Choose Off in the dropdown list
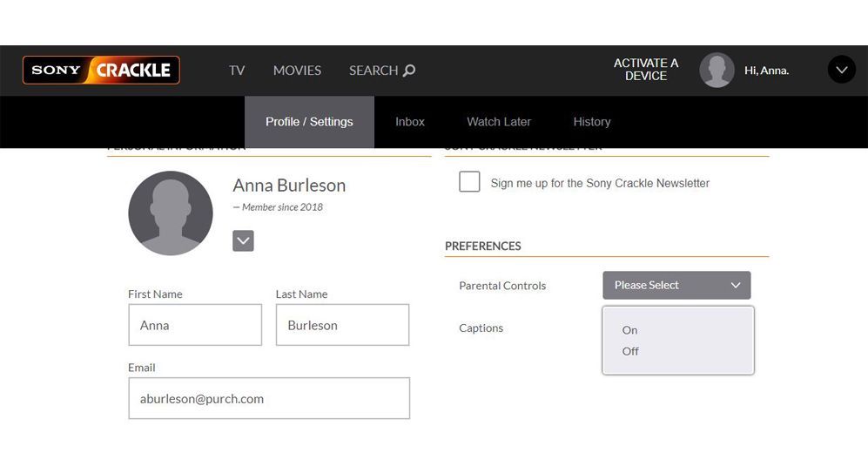 630,351
